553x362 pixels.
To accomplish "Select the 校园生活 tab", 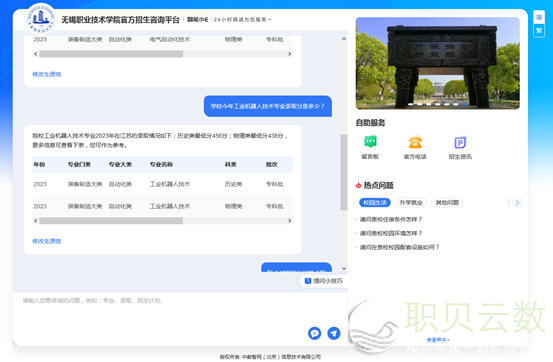I will click(375, 203).
